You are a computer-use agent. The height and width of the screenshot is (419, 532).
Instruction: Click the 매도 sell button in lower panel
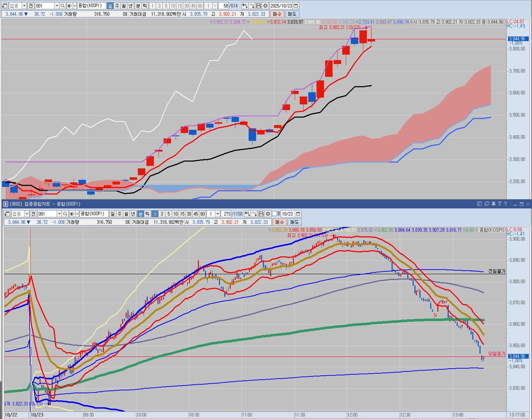point(294,222)
